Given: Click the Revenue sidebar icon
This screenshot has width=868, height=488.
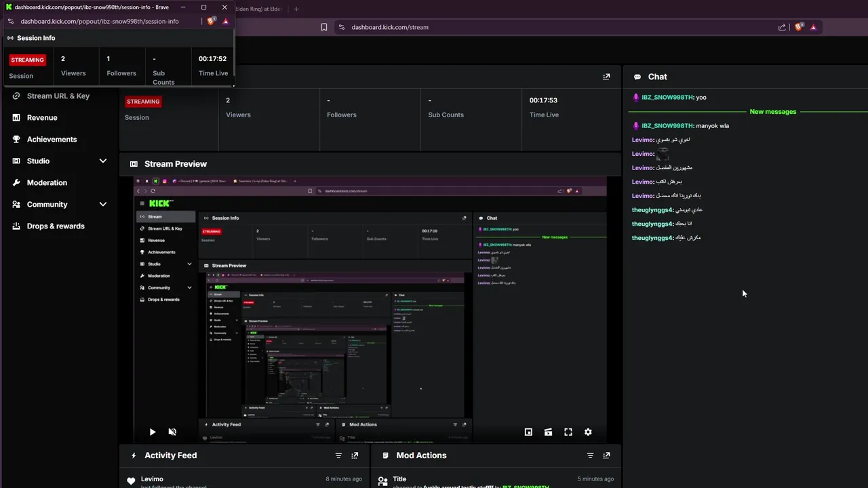Looking at the screenshot, I should click(x=16, y=117).
